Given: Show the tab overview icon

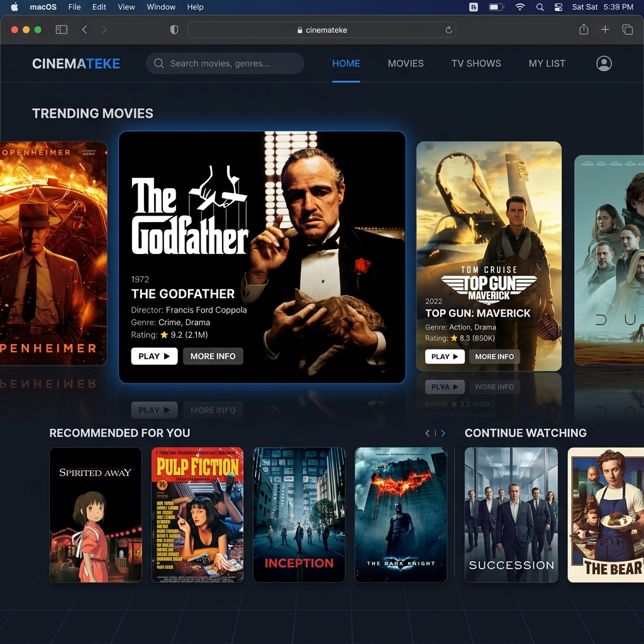Looking at the screenshot, I should point(627,30).
